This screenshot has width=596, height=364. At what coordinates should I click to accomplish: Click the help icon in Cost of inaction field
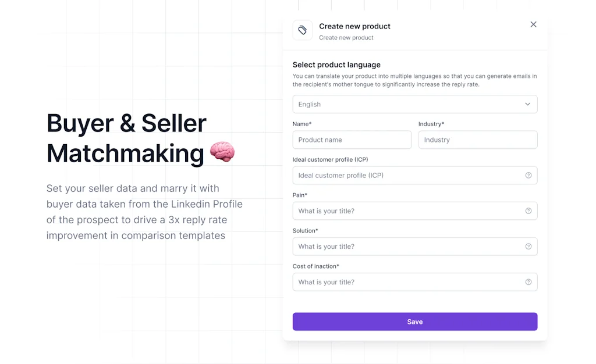click(528, 281)
